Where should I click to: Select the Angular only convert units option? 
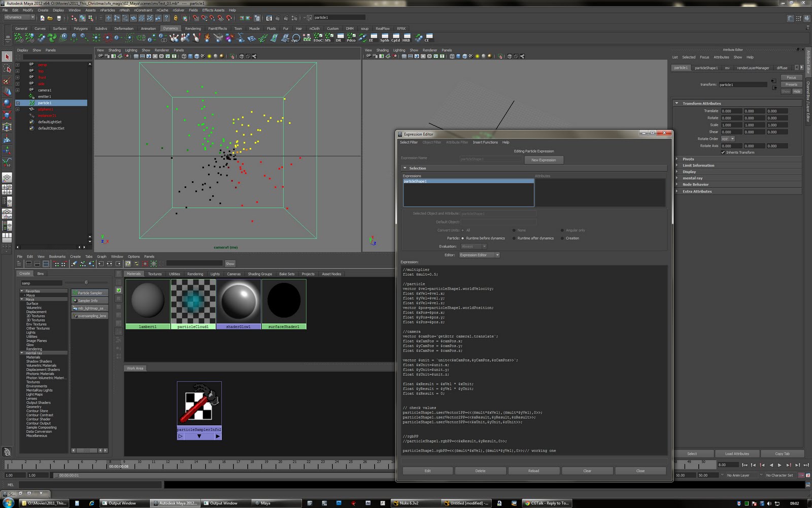(563, 230)
